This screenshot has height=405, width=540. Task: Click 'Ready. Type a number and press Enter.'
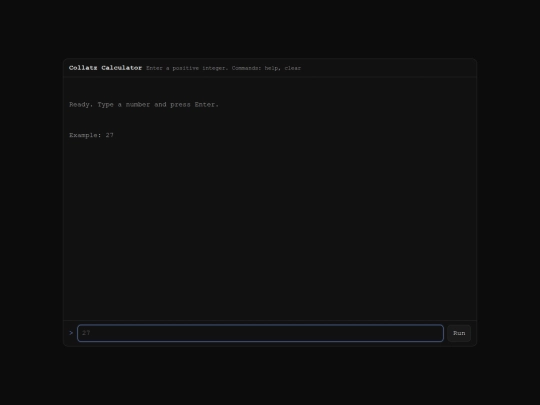click(x=144, y=104)
